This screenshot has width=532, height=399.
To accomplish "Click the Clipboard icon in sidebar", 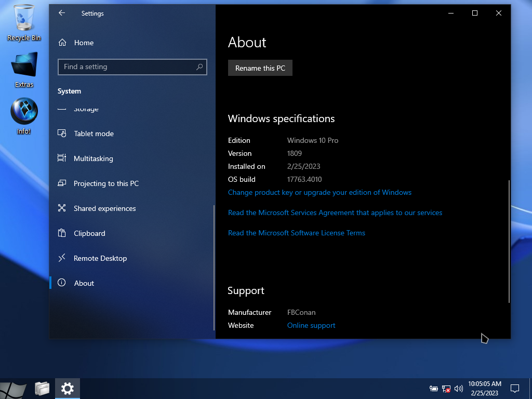I will (62, 233).
